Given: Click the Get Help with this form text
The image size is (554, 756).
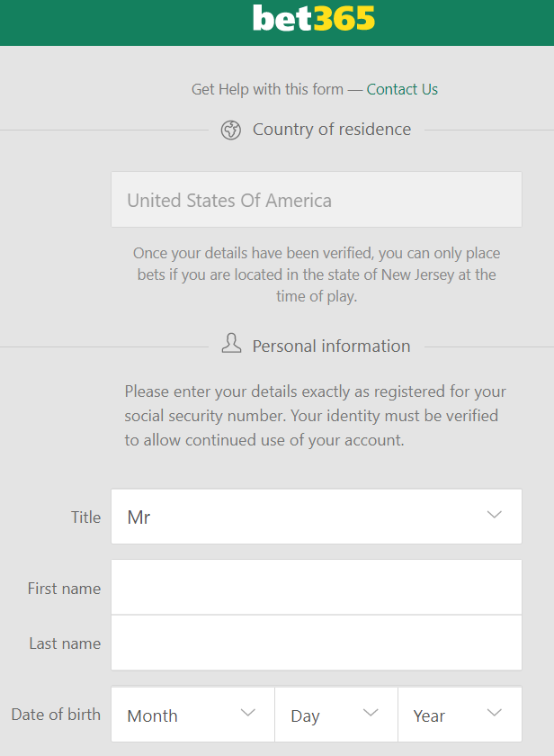Looking at the screenshot, I should click(267, 89).
